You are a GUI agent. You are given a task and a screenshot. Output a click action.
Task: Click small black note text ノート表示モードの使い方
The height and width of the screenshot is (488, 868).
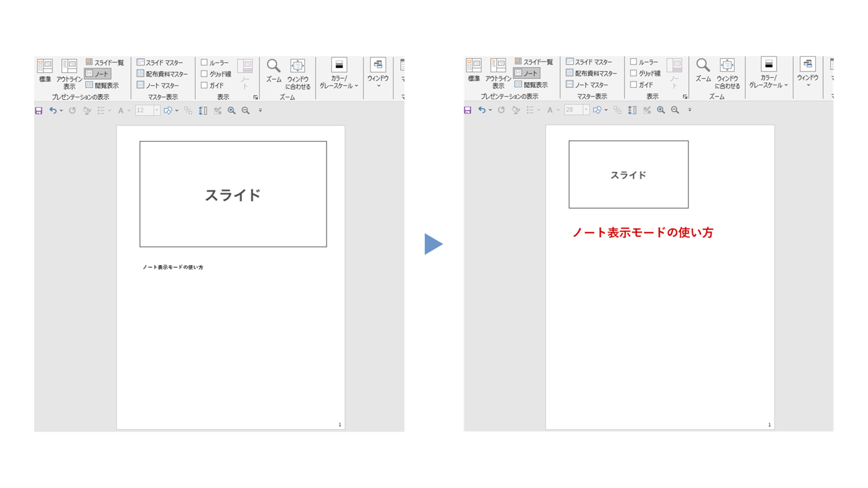[x=173, y=267]
